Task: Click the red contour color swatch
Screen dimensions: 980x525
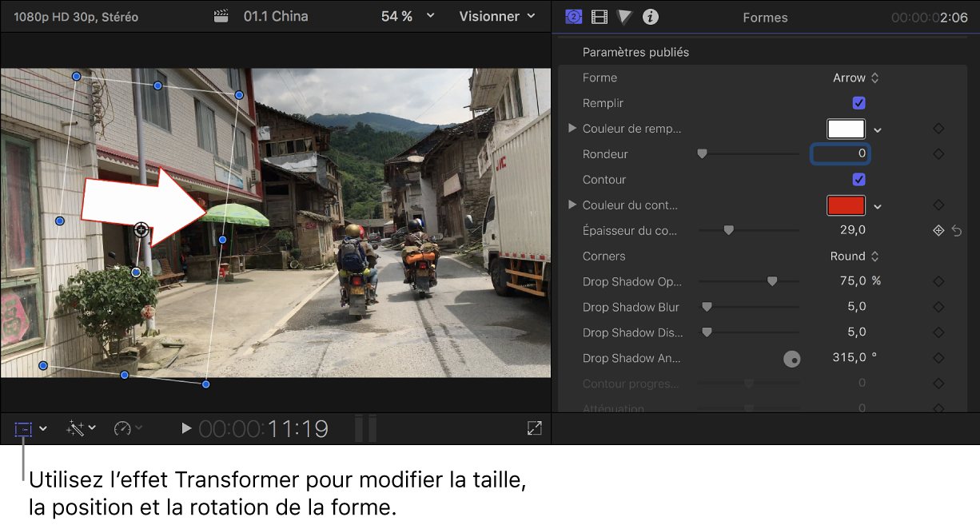Action: click(846, 205)
